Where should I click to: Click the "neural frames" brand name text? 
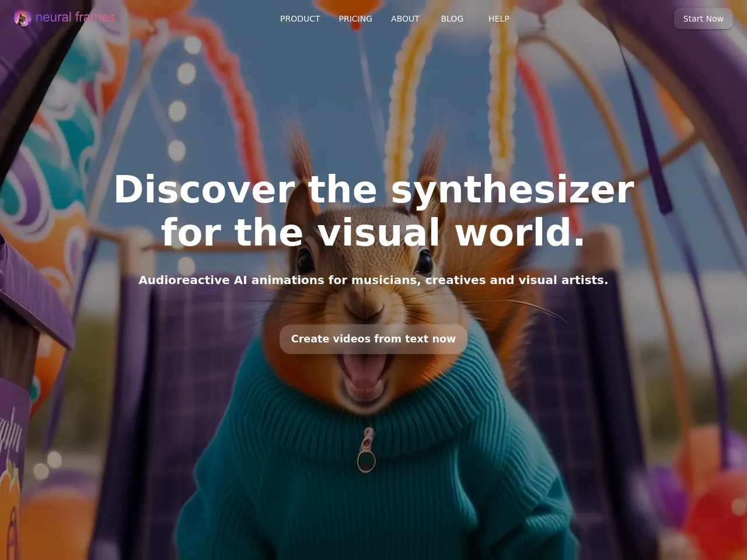coord(75,17)
